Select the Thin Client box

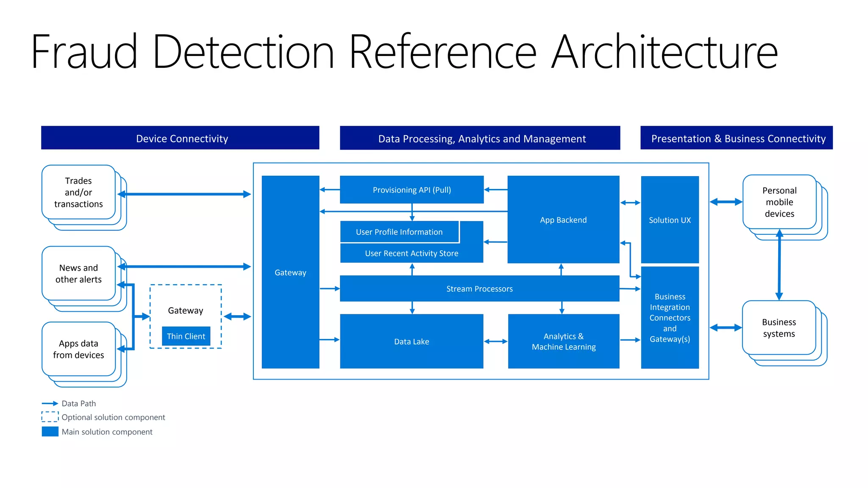(x=186, y=336)
